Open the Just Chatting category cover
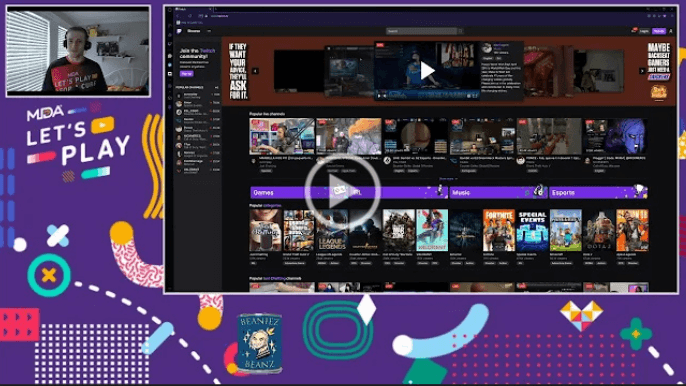This screenshot has height=386, width=686. (266, 230)
